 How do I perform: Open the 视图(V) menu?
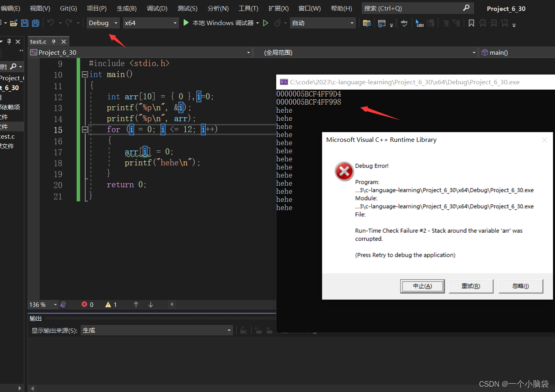(x=40, y=8)
